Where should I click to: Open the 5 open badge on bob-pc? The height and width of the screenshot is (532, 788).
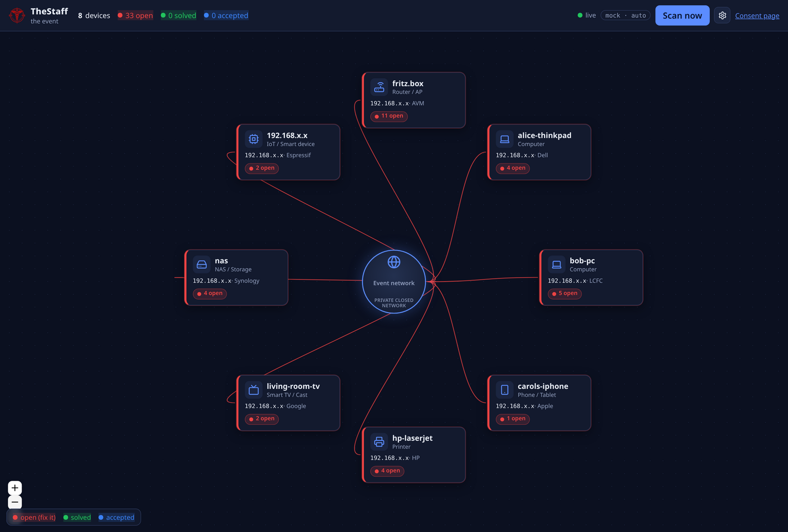(565, 293)
